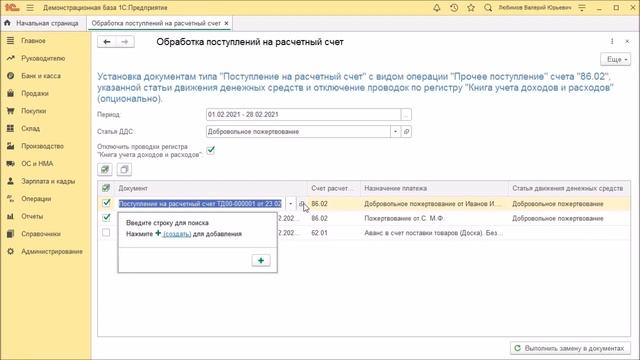640x360 pixels.
Task: Open the history clock icon
Action: (x=454, y=8)
